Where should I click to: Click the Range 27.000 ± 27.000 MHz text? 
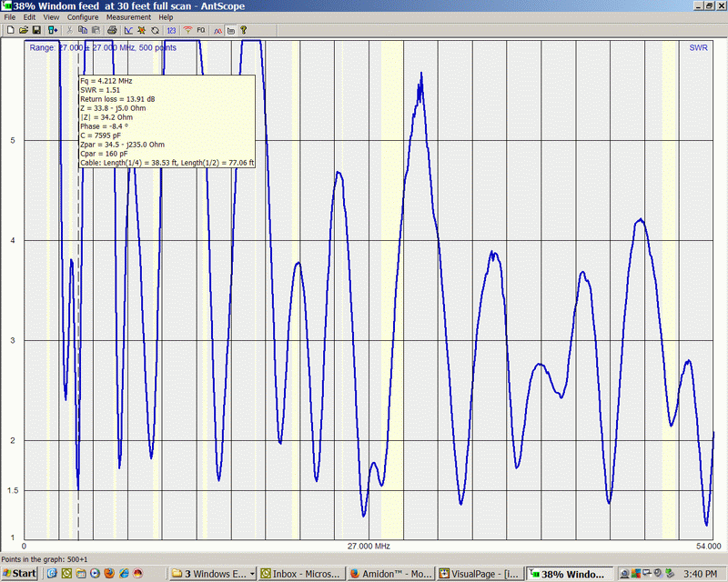coord(103,48)
